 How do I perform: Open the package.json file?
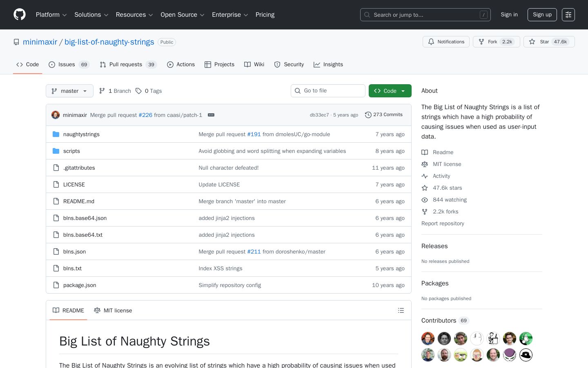80,285
